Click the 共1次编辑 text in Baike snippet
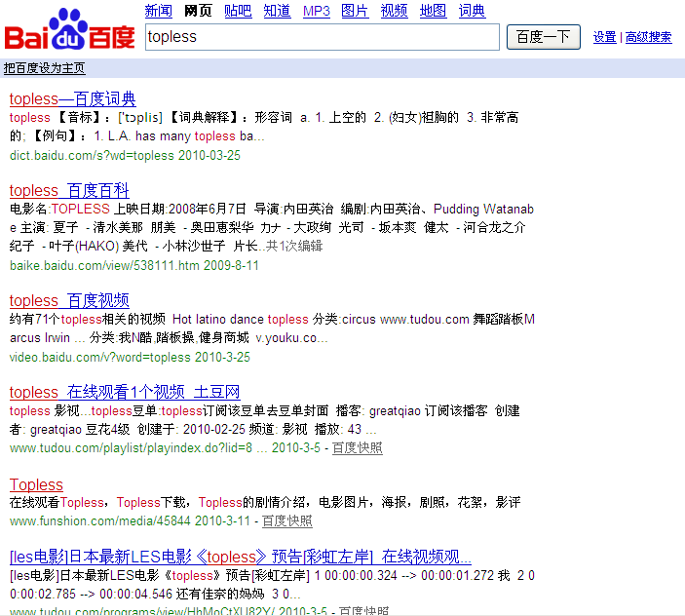Image resolution: width=685 pixels, height=616 pixels. click(294, 246)
